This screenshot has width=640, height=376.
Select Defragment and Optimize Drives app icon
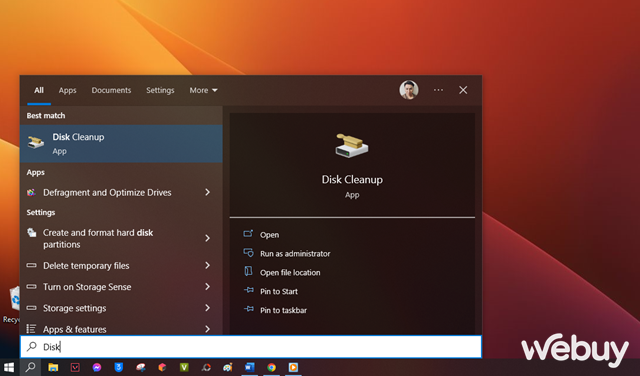pyautogui.click(x=31, y=192)
